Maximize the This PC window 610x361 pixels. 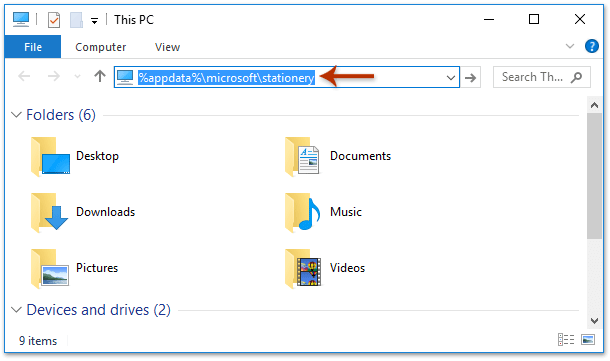coord(534,19)
